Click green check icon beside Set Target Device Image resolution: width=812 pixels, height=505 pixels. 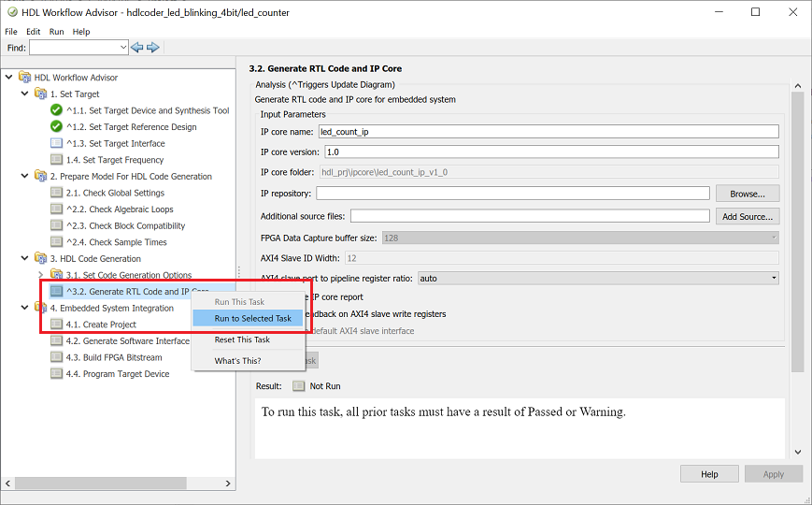click(x=56, y=110)
